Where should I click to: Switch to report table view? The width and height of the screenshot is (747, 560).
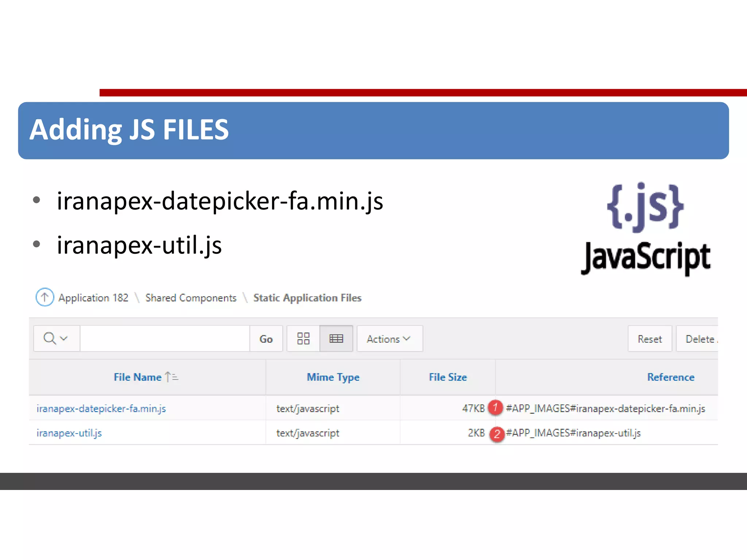(x=336, y=338)
